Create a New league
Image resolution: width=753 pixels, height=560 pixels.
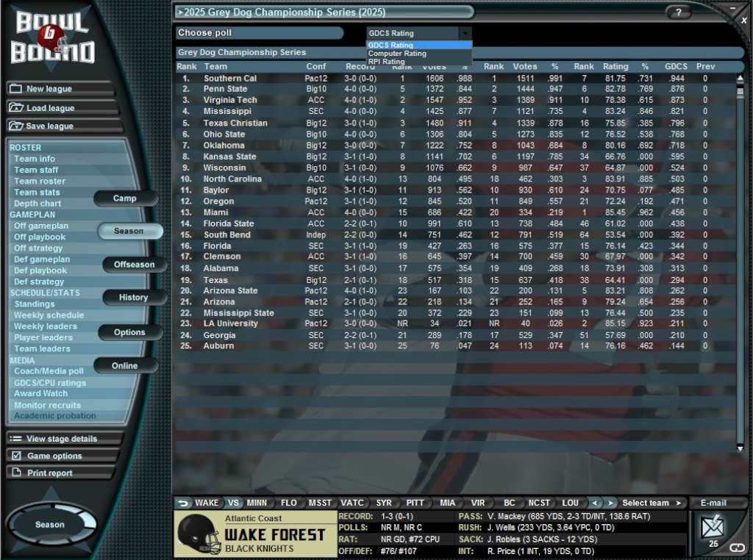click(57, 89)
